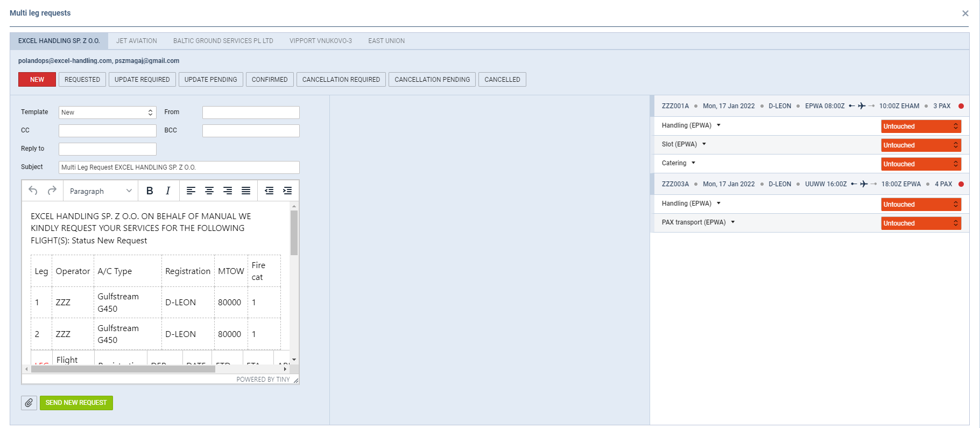Select CONFIRMED status
980x428 pixels.
[x=270, y=80]
